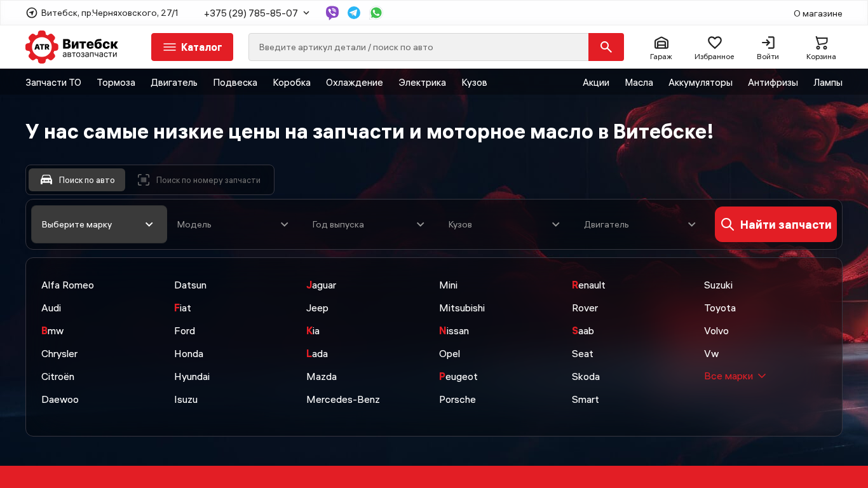
Task: Open Telegram messenger icon
Action: (354, 13)
